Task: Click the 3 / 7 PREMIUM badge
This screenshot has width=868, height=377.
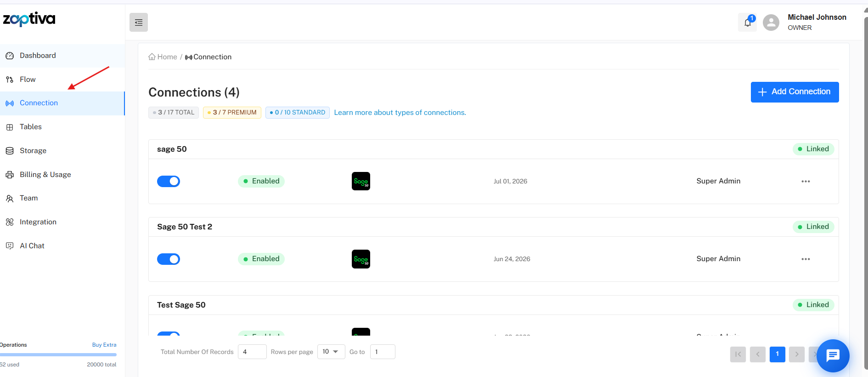Action: tap(232, 113)
